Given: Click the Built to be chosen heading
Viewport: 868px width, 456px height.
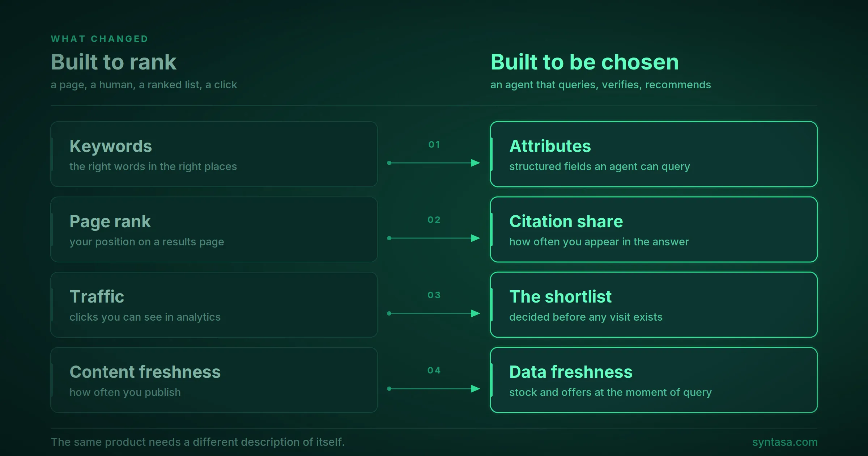Looking at the screenshot, I should (x=585, y=62).
